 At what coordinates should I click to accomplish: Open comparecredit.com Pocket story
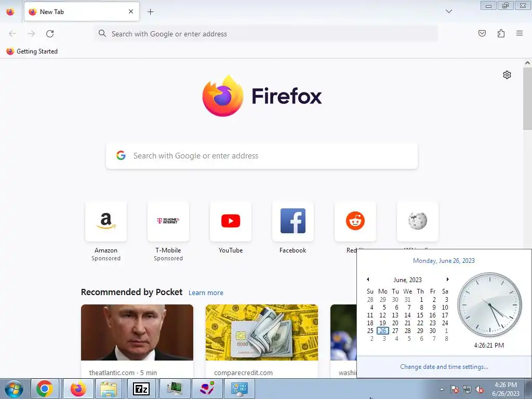click(x=262, y=341)
